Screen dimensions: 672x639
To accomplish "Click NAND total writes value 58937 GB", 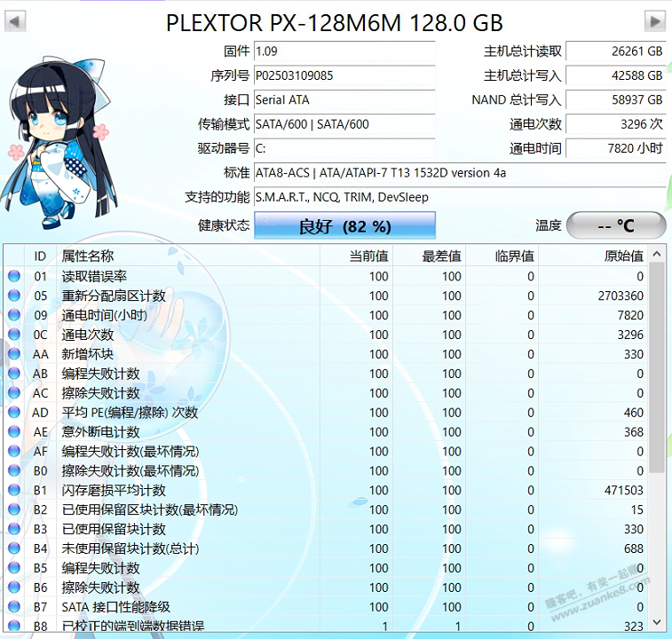I will [616, 100].
